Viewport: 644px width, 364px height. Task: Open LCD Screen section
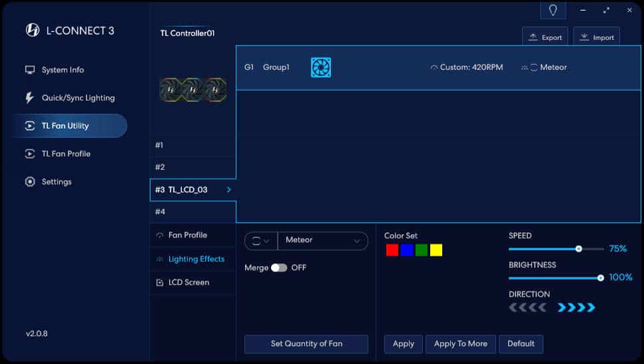pos(192,283)
